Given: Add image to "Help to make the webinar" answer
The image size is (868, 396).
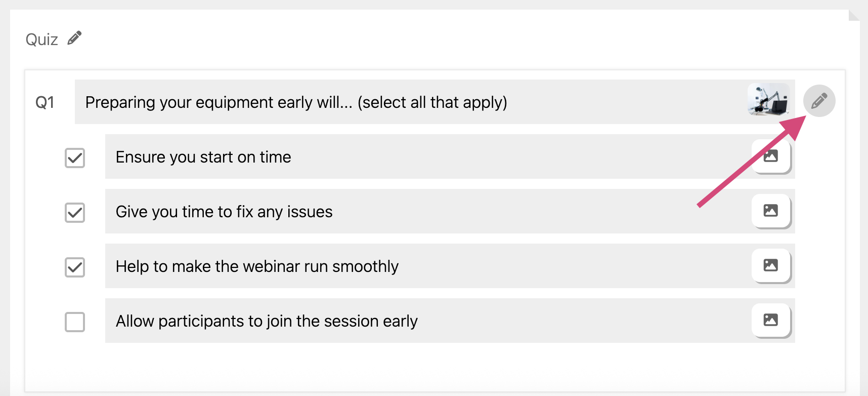Looking at the screenshot, I should (x=770, y=265).
